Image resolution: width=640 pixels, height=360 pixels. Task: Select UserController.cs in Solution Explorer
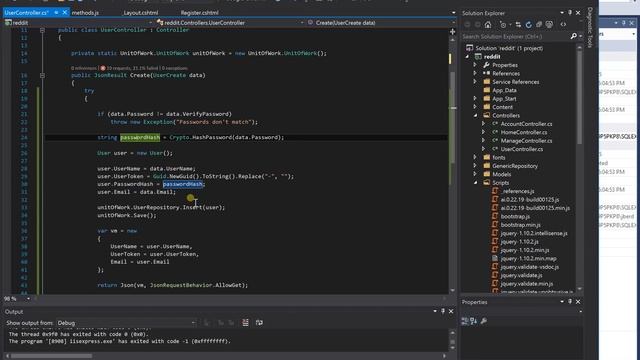pyautogui.click(x=522, y=149)
